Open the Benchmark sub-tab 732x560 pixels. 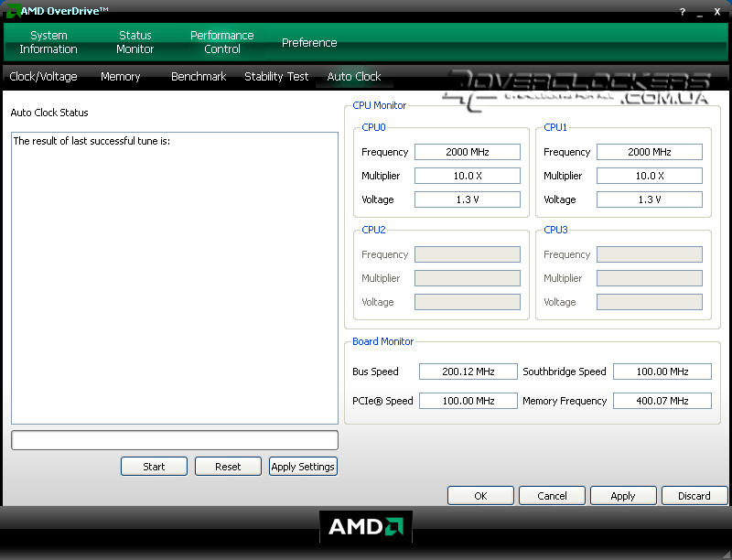pyautogui.click(x=199, y=77)
